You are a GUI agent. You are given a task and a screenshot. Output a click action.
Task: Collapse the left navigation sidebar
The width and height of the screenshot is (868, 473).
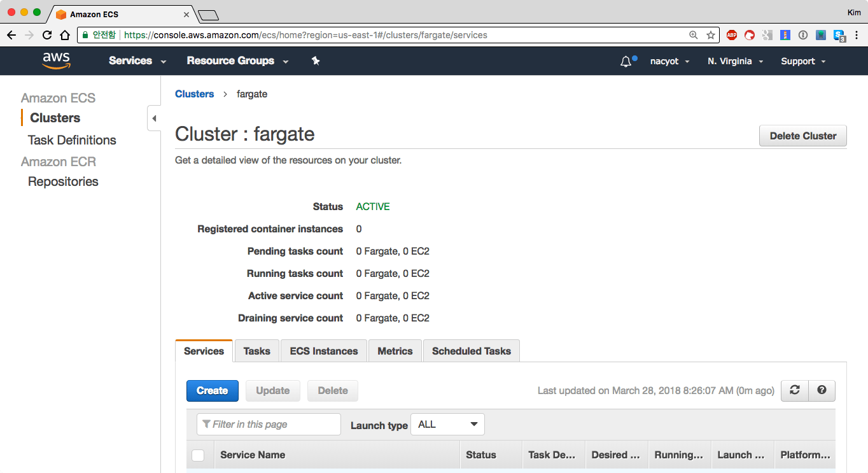tap(154, 118)
